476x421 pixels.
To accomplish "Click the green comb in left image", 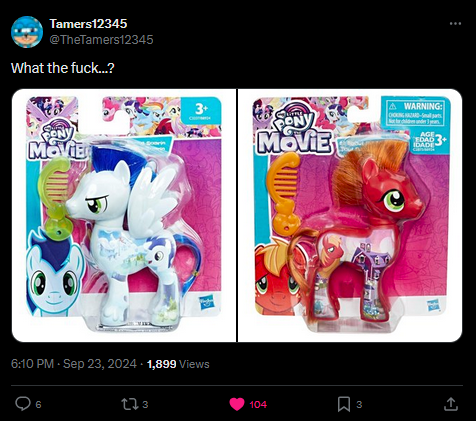I will pos(55,196).
